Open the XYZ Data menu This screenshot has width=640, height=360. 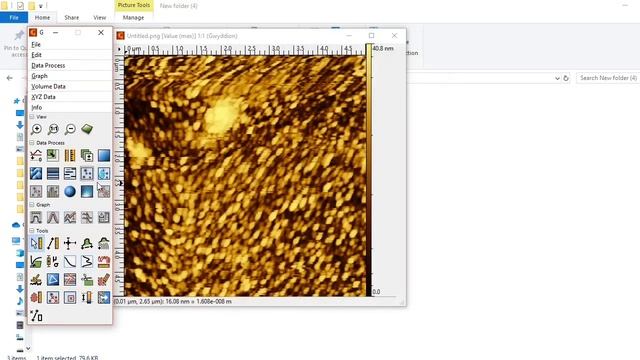pyautogui.click(x=69, y=97)
